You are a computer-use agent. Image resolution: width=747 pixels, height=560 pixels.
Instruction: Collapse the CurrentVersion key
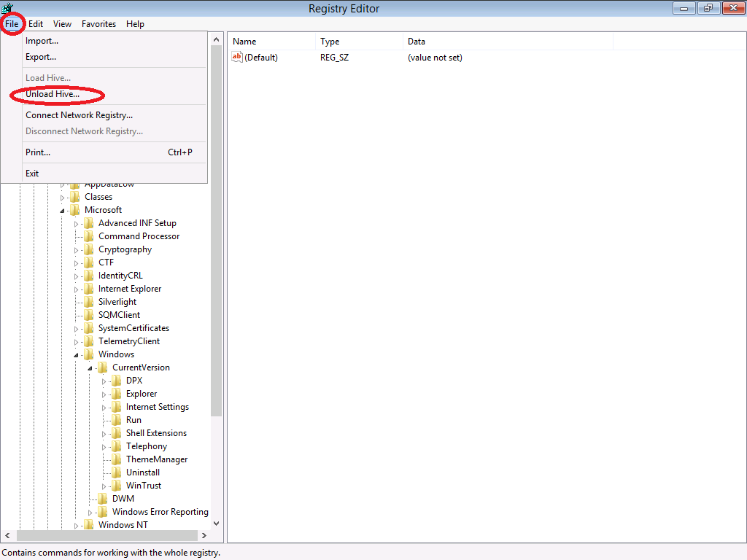tap(90, 367)
